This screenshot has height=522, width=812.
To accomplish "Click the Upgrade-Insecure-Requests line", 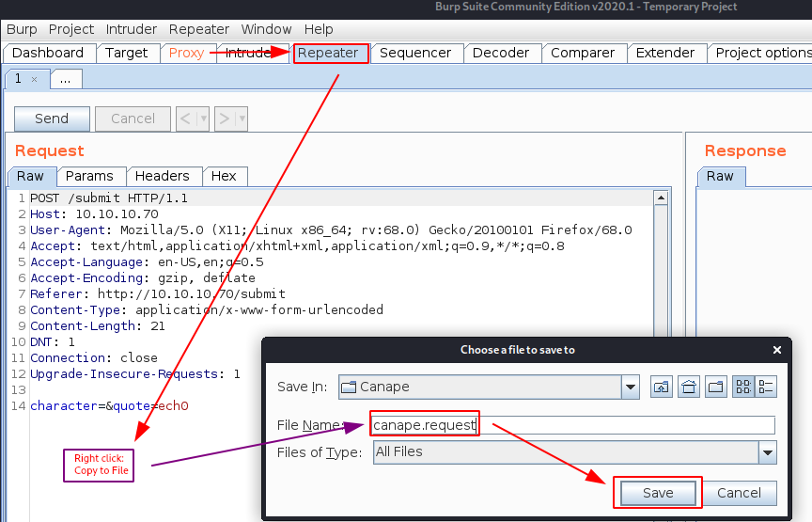I will (x=135, y=374).
